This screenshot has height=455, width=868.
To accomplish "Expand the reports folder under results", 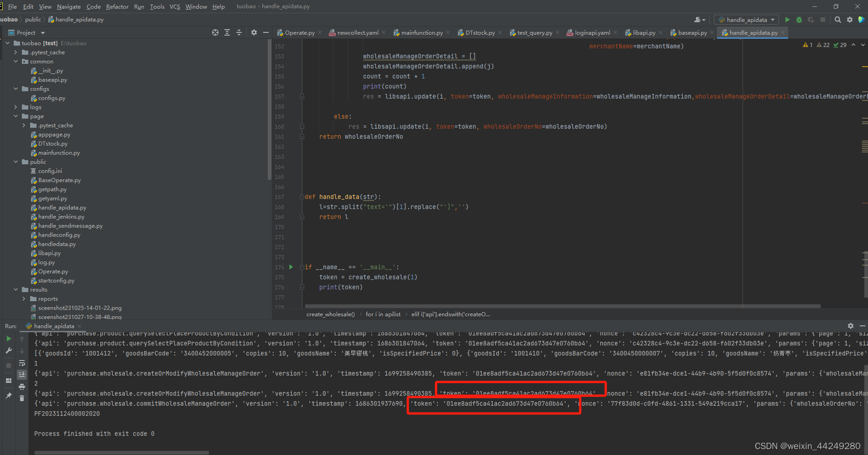I will pyautogui.click(x=23, y=298).
